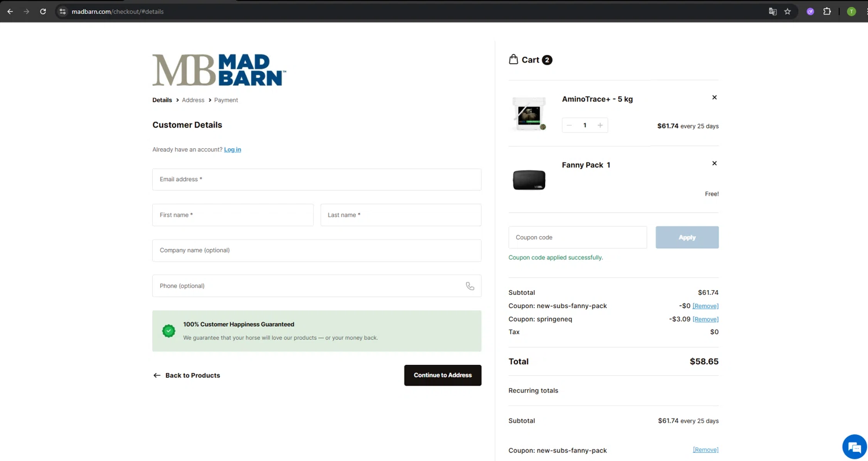
Task: Remove new-subs-fanny-pack coupon under Recurring totals
Action: pyautogui.click(x=705, y=449)
